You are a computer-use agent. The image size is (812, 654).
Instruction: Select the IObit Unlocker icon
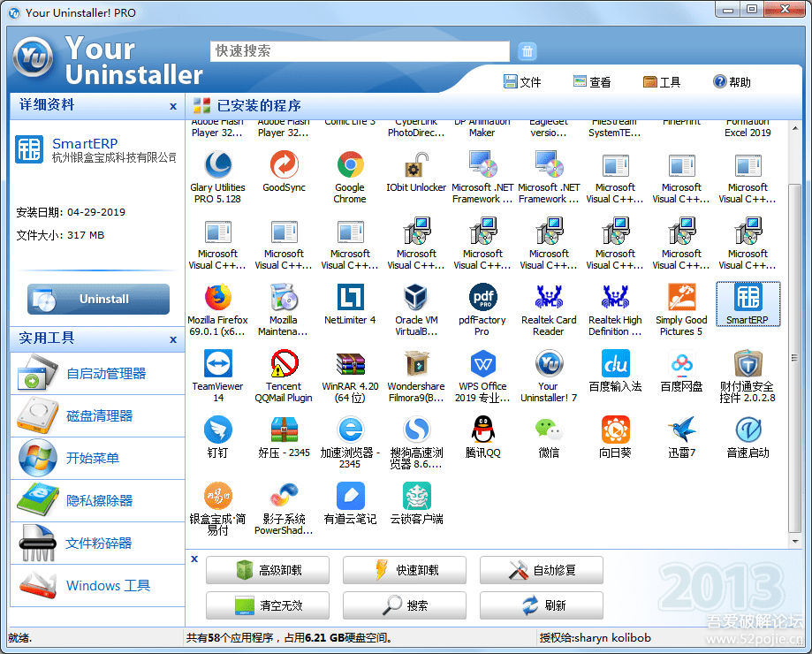(x=416, y=165)
